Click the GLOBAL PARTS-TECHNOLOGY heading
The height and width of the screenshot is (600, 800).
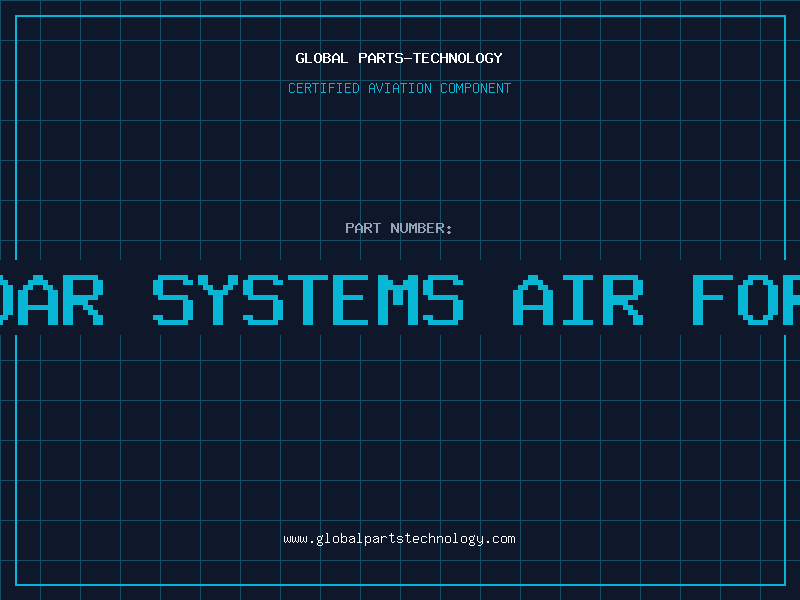(x=399, y=58)
